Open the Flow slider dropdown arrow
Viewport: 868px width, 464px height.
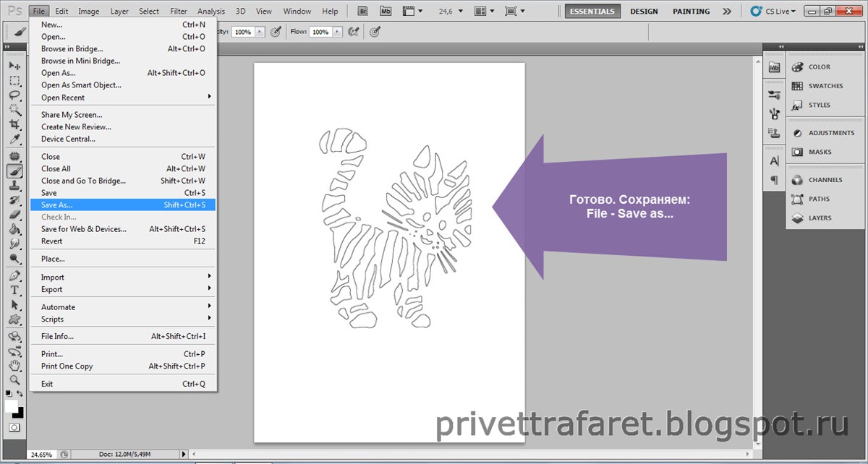[337, 32]
